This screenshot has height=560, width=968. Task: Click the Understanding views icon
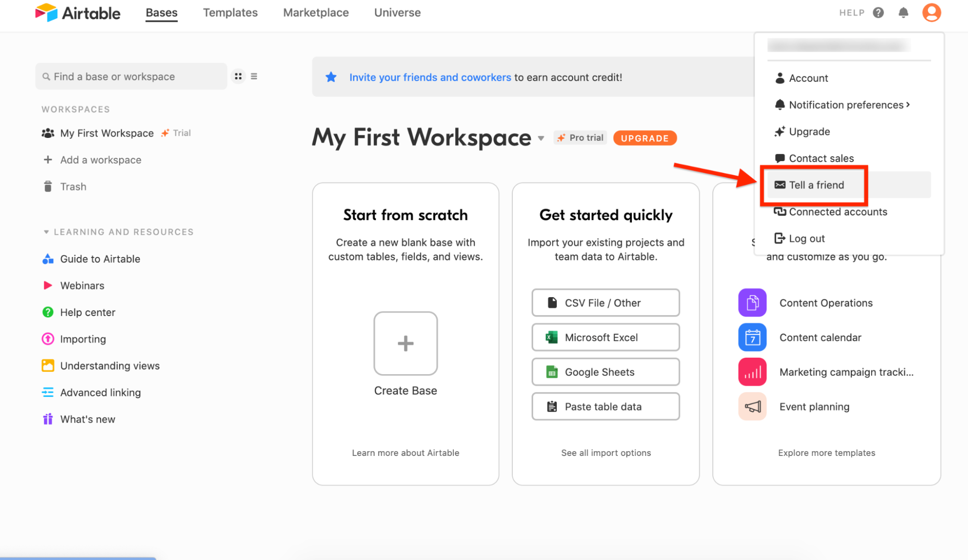click(x=48, y=365)
